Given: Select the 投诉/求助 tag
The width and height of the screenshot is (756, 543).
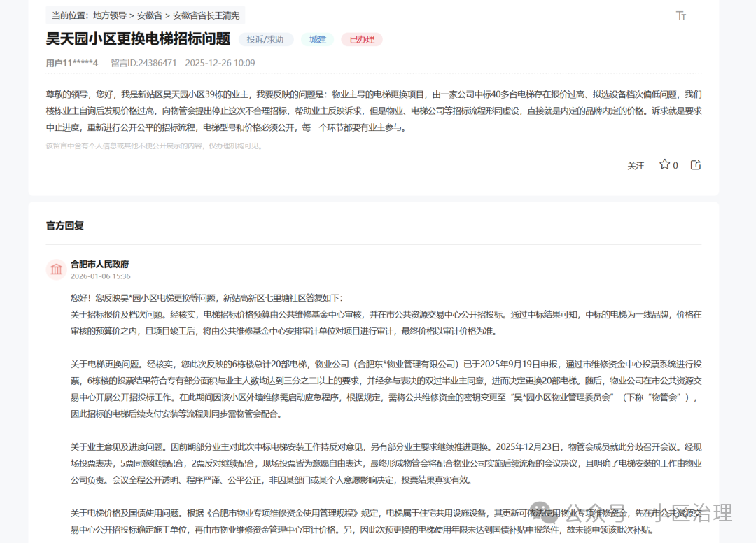Looking at the screenshot, I should [x=266, y=39].
